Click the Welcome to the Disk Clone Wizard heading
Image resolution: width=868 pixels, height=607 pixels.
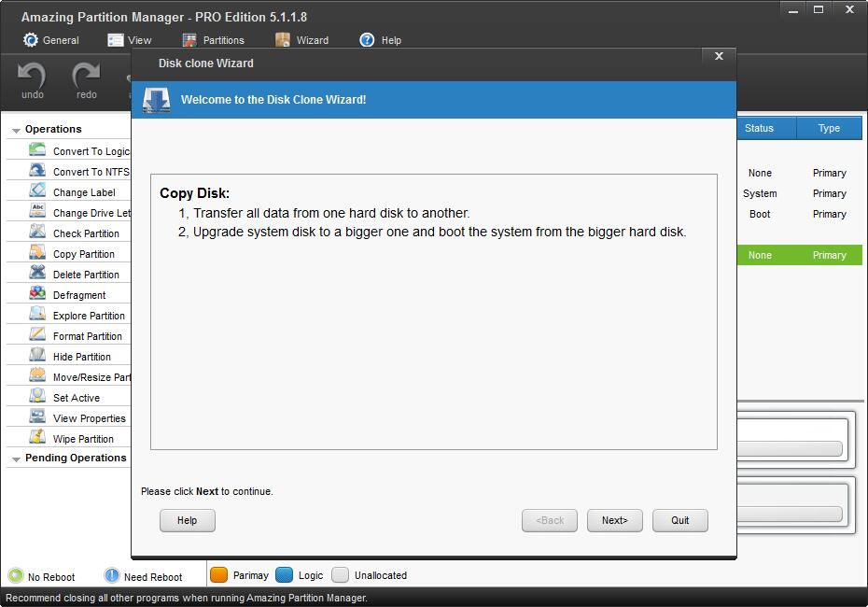tap(273, 100)
